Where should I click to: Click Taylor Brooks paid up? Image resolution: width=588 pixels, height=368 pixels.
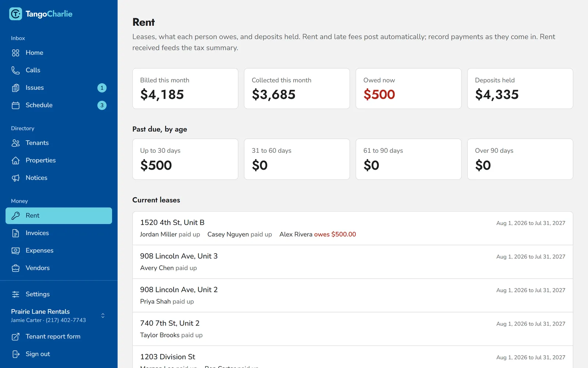171,335
